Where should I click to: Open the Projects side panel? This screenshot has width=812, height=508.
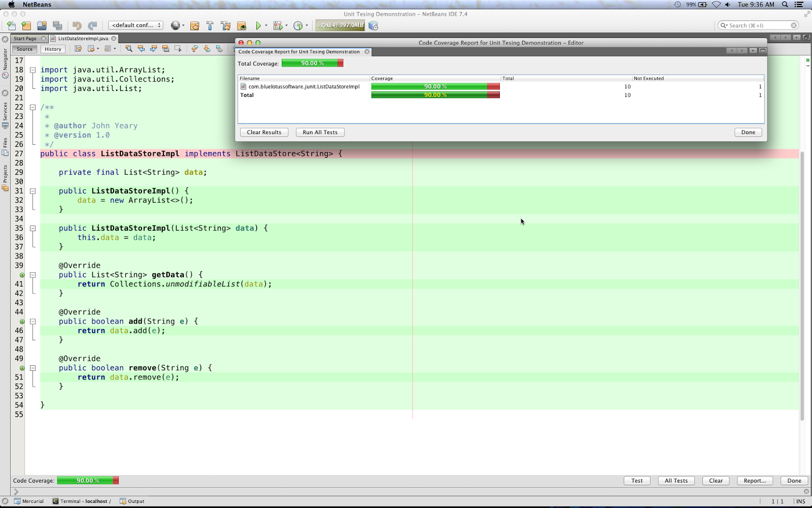[x=5, y=177]
